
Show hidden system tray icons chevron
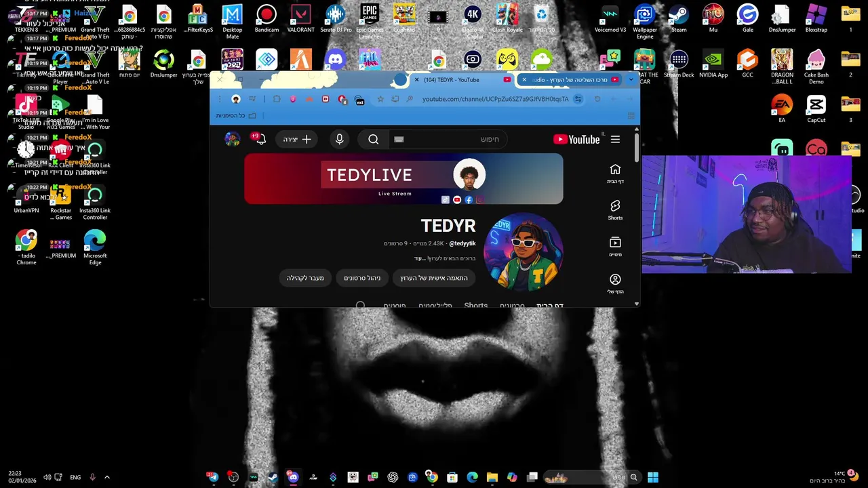106,478
